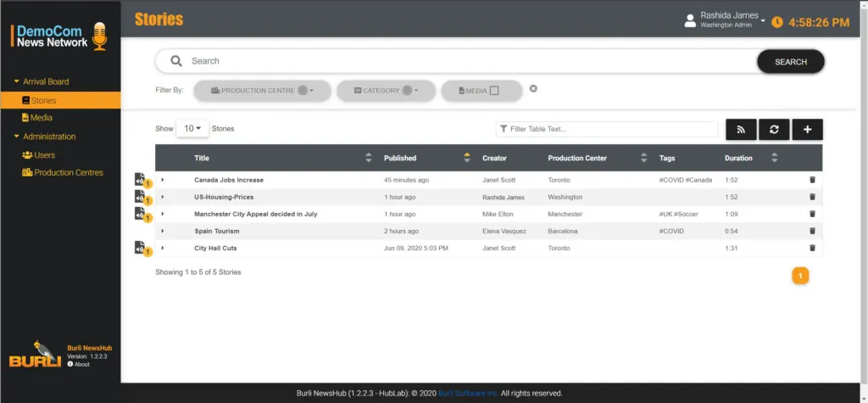Open the Burli Software Inc. footer link
The image size is (868, 403).
[x=467, y=394]
